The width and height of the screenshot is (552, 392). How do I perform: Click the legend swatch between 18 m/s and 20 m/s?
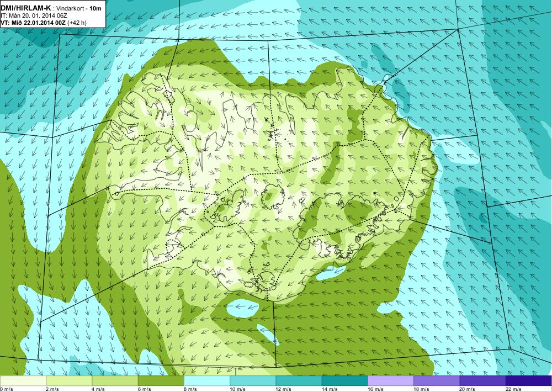pos(437,380)
